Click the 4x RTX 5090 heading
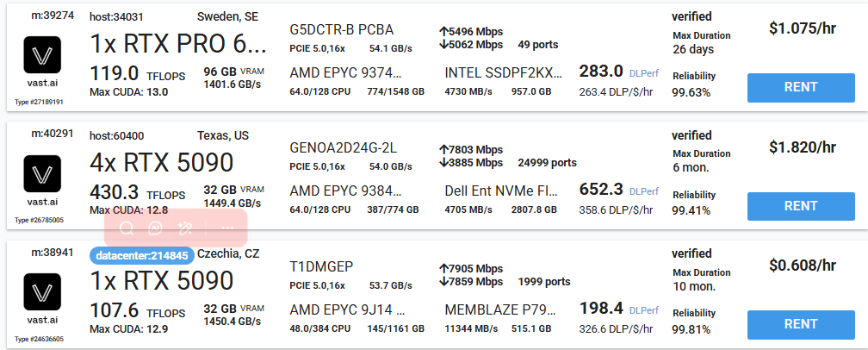The width and height of the screenshot is (868, 350). click(x=162, y=163)
